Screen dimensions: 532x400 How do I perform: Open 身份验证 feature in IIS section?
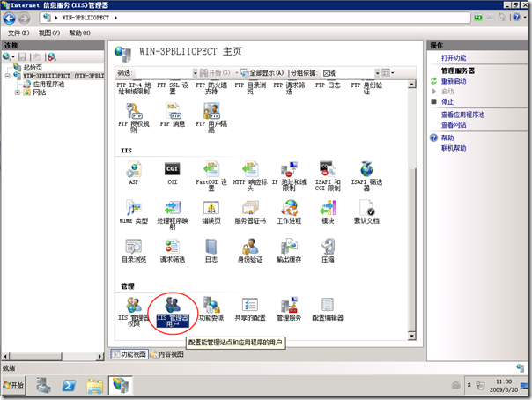pos(250,250)
